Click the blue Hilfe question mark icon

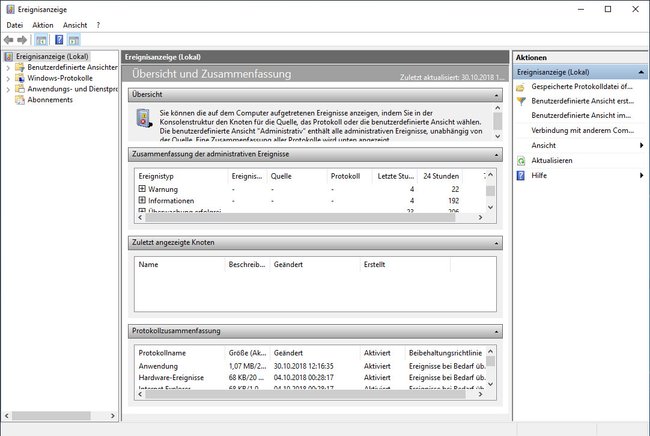521,176
